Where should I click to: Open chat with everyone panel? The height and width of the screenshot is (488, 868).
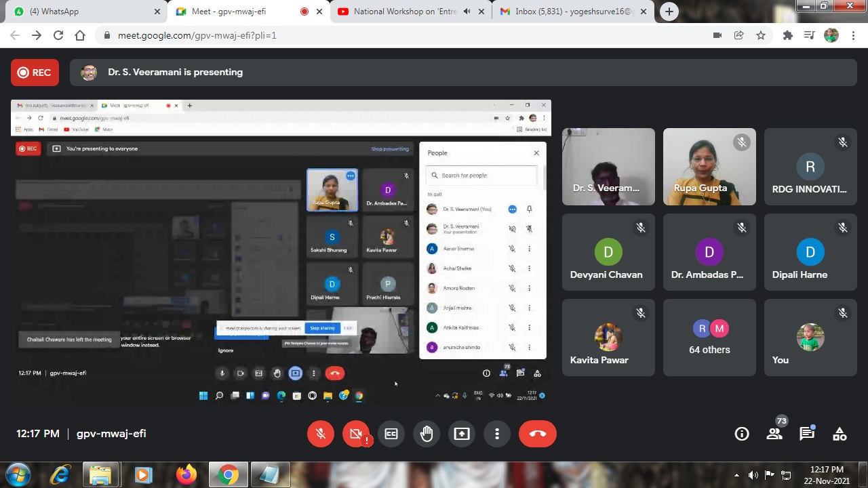coord(807,434)
